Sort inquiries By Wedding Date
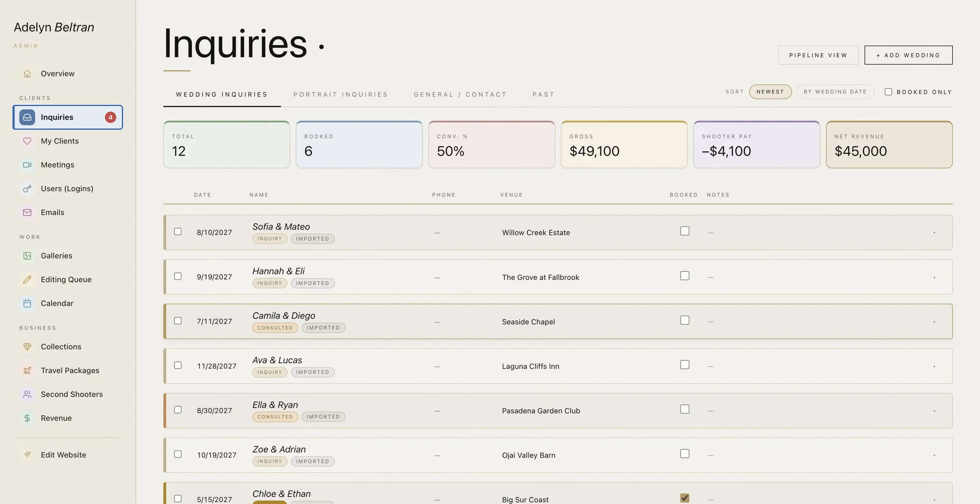 [835, 92]
